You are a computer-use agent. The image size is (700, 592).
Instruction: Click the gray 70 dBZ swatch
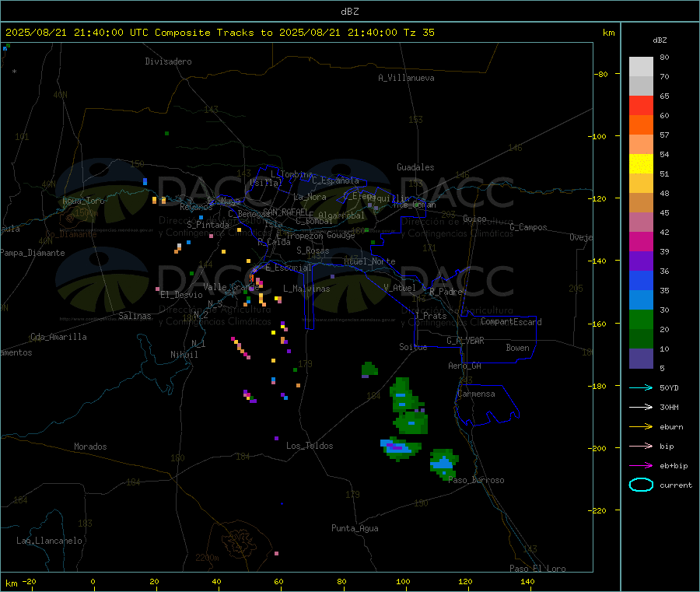tap(641, 86)
